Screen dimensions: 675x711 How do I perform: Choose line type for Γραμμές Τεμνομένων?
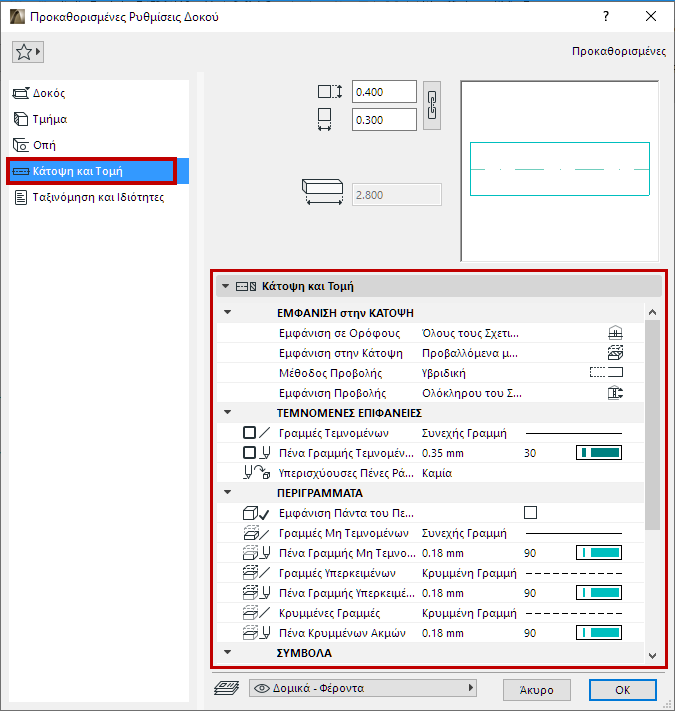(x=573, y=433)
